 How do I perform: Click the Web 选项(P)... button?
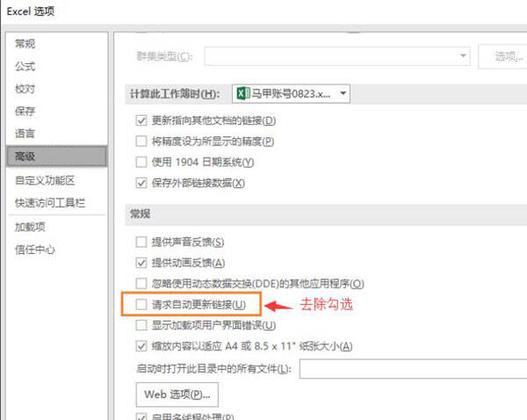(x=177, y=395)
